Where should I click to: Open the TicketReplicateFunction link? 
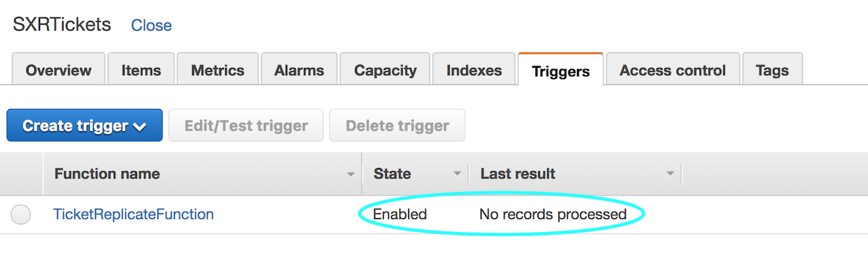(x=133, y=214)
